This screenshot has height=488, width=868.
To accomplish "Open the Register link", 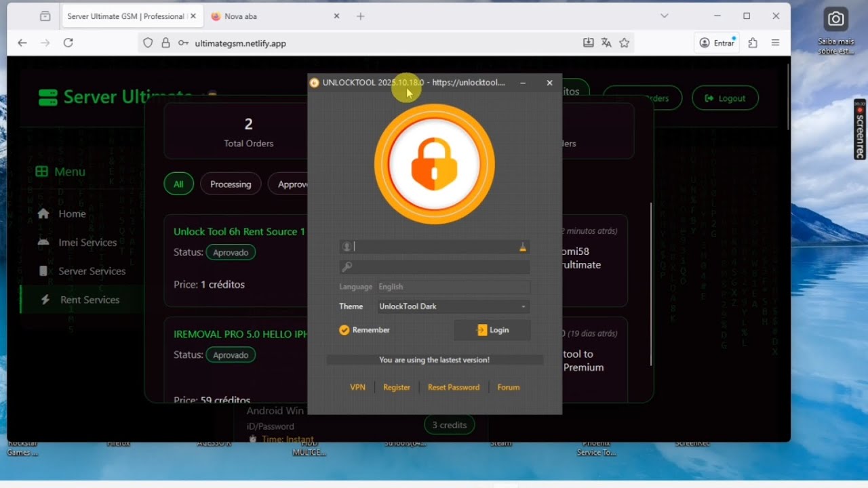I will 397,387.
